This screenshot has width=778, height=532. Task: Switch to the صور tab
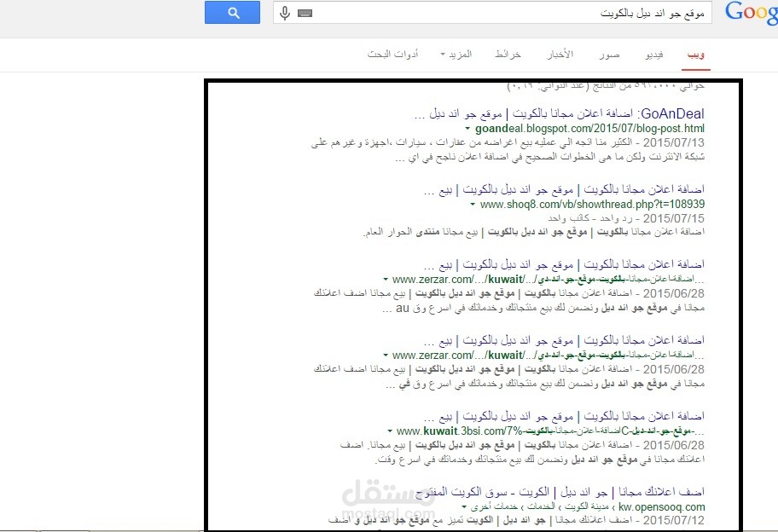[x=609, y=55]
